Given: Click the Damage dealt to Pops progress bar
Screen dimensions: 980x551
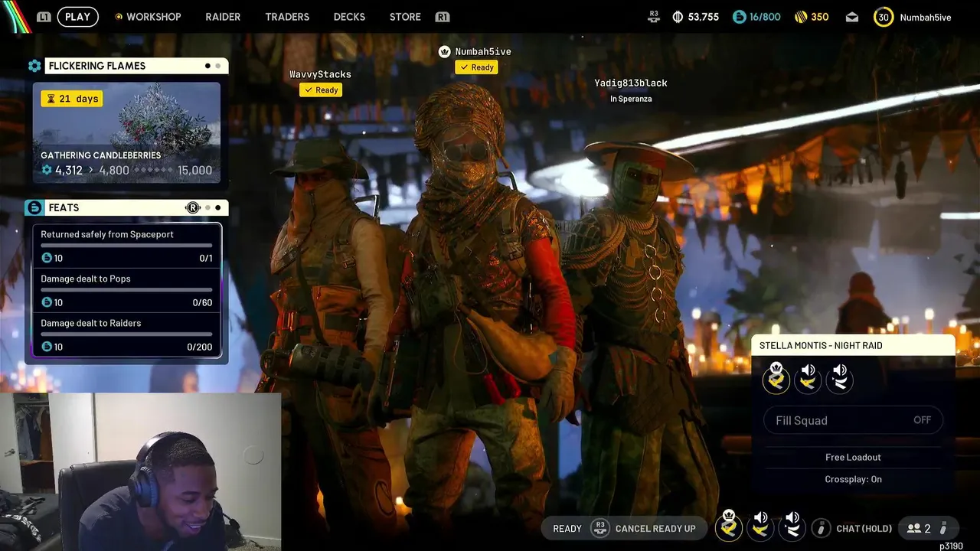Looking at the screenshot, I should (x=126, y=290).
